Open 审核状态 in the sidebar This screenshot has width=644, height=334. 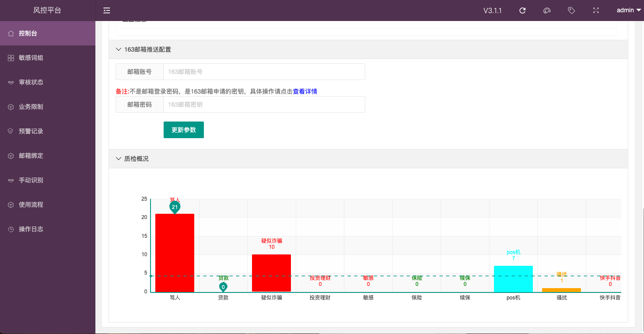coord(31,82)
